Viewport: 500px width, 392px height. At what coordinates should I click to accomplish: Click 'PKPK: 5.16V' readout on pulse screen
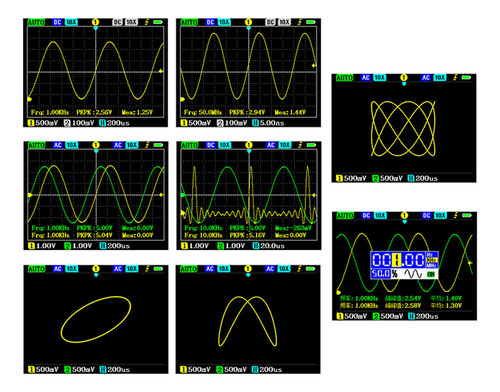click(x=247, y=235)
